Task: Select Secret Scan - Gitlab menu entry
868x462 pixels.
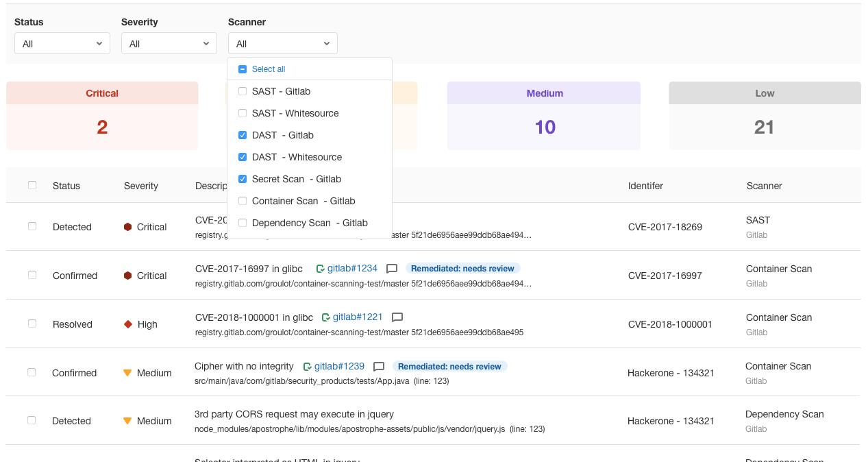Action: 296,179
